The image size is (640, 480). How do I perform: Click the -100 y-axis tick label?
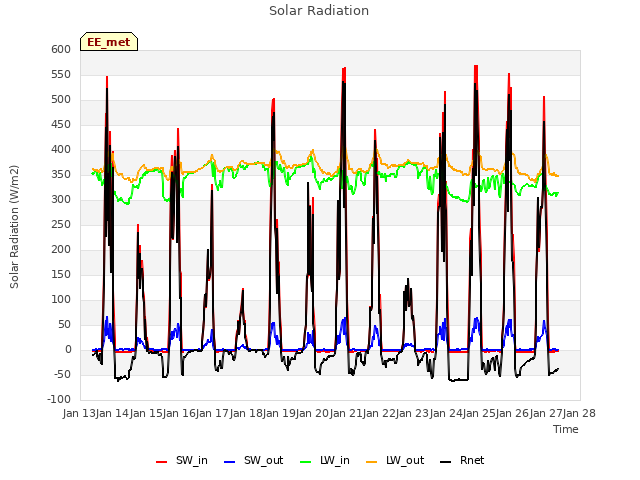(59, 399)
